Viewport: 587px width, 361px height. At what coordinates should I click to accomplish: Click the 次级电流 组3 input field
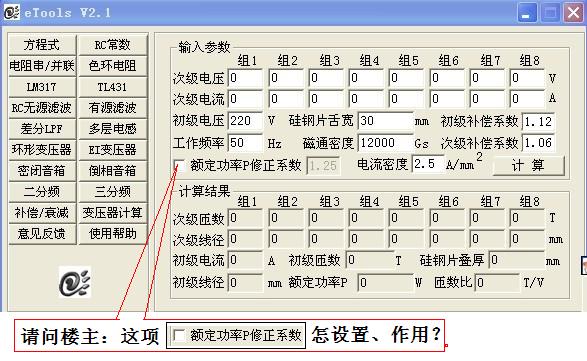coord(326,99)
